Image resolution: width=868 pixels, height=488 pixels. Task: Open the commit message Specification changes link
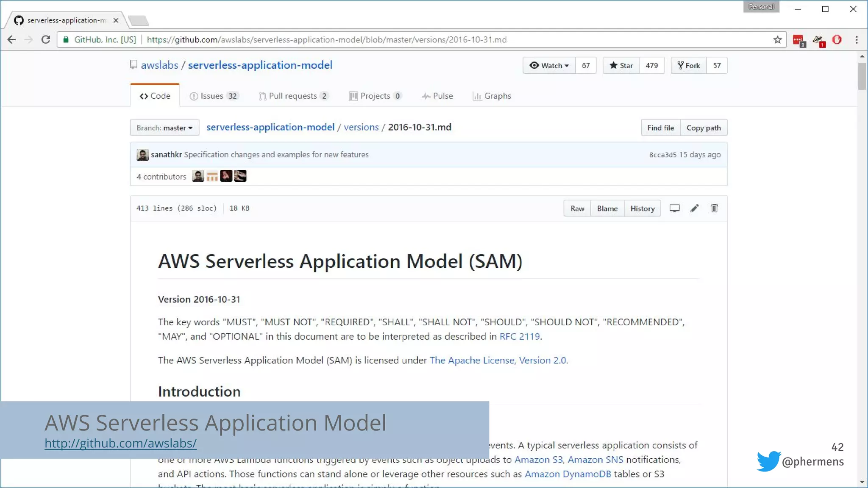point(276,155)
